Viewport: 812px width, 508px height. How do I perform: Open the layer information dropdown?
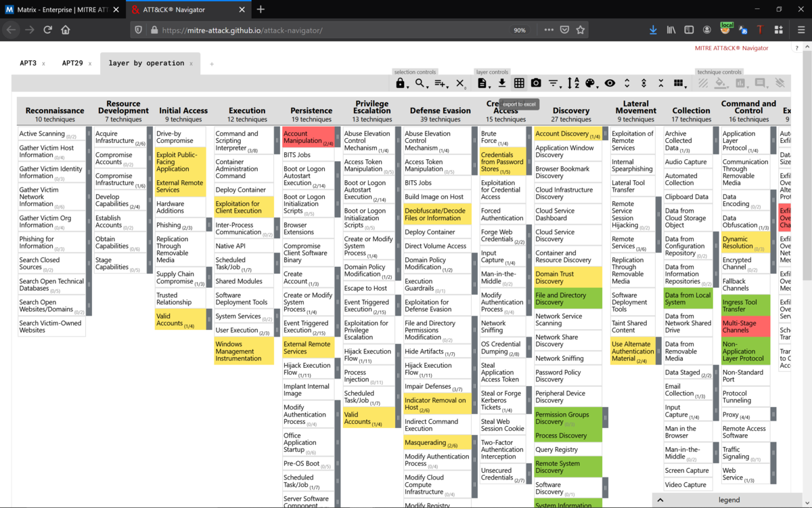tap(482, 83)
